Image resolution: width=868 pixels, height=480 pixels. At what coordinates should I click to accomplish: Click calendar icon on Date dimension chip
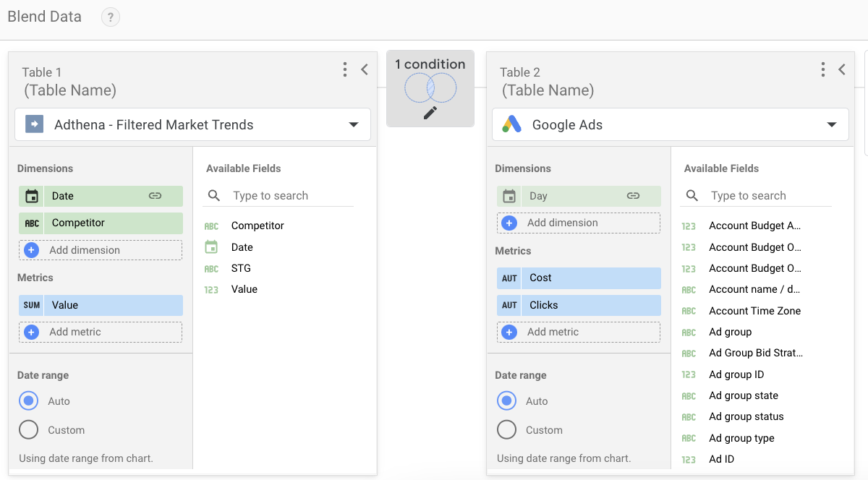(32, 196)
